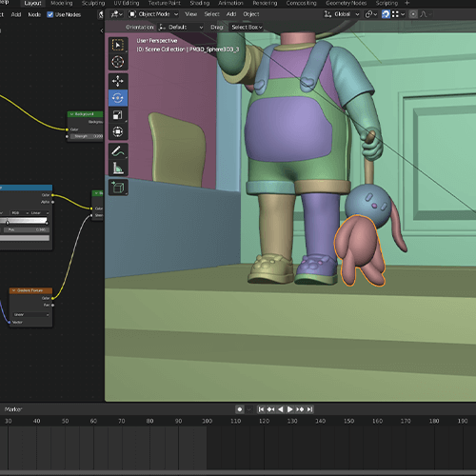Toggle the Use Nodes checkbox
Viewport: 476px width, 476px height.
50,14
